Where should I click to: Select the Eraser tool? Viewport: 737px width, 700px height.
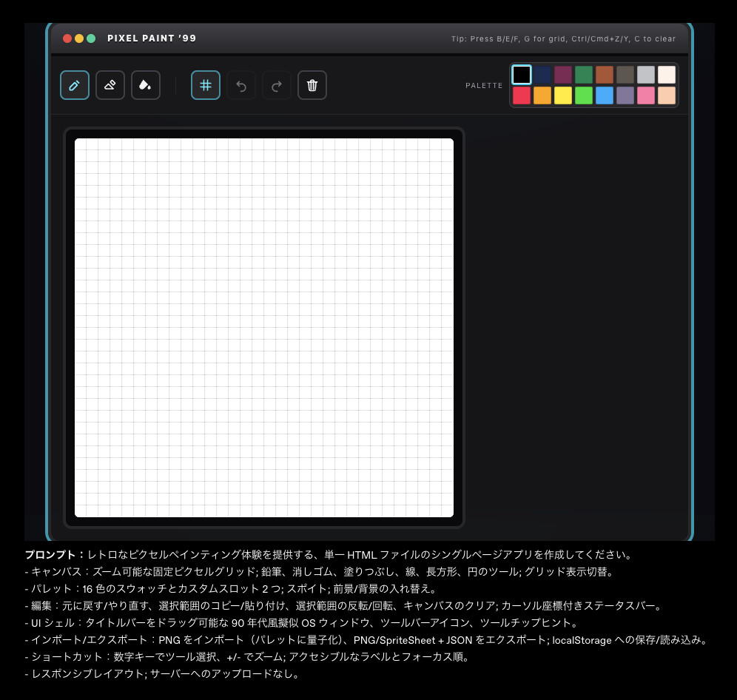tap(110, 85)
